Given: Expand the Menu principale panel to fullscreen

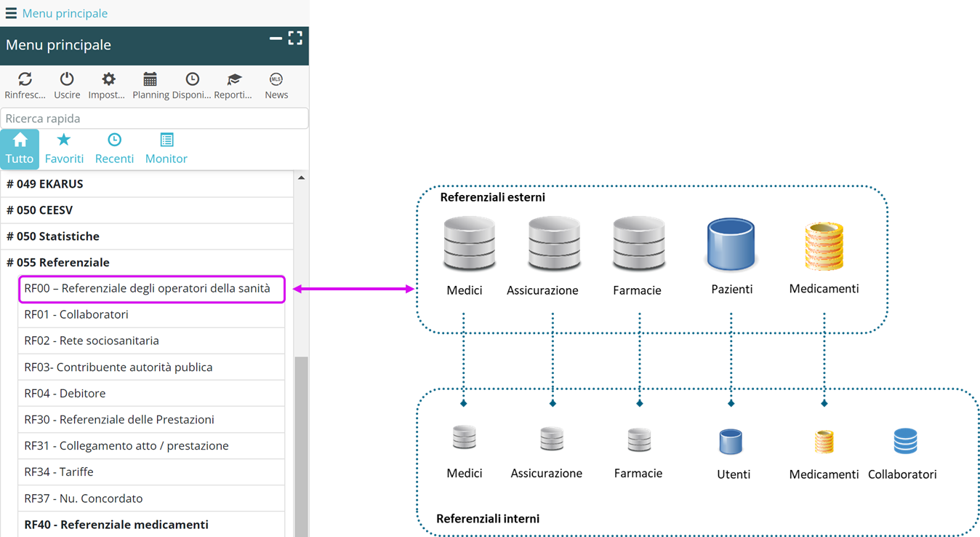Looking at the screenshot, I should tap(295, 39).
